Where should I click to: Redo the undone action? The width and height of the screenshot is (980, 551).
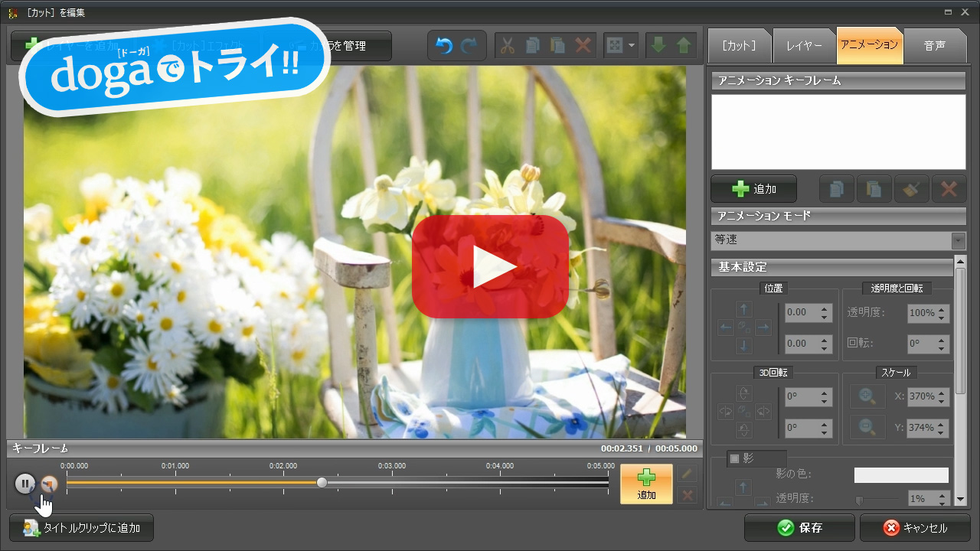470,44
